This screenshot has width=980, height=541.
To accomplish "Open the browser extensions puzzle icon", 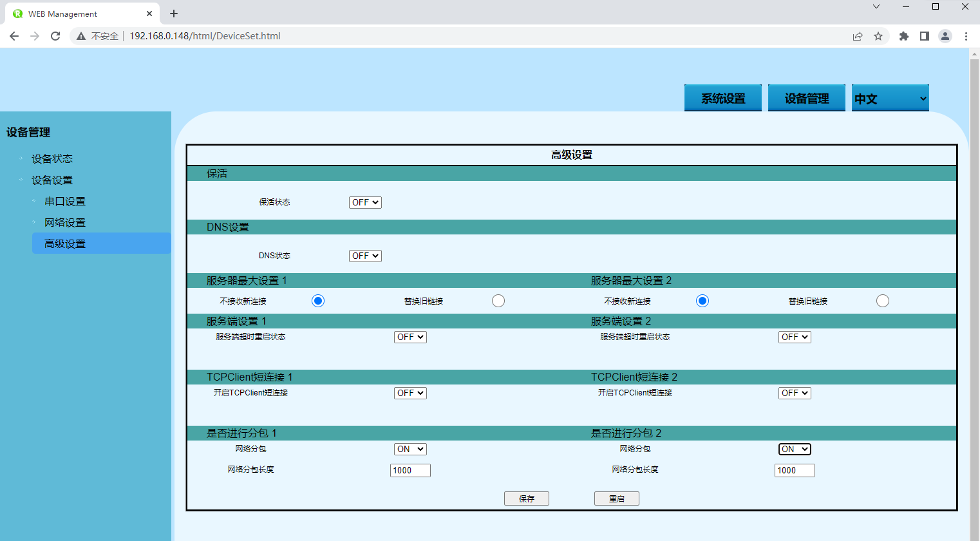I will click(x=904, y=36).
